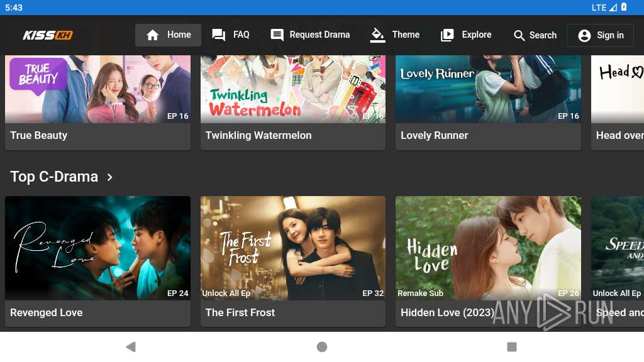Click the KissKH logo
Image resolution: width=644 pixels, height=362 pixels.
click(x=48, y=35)
